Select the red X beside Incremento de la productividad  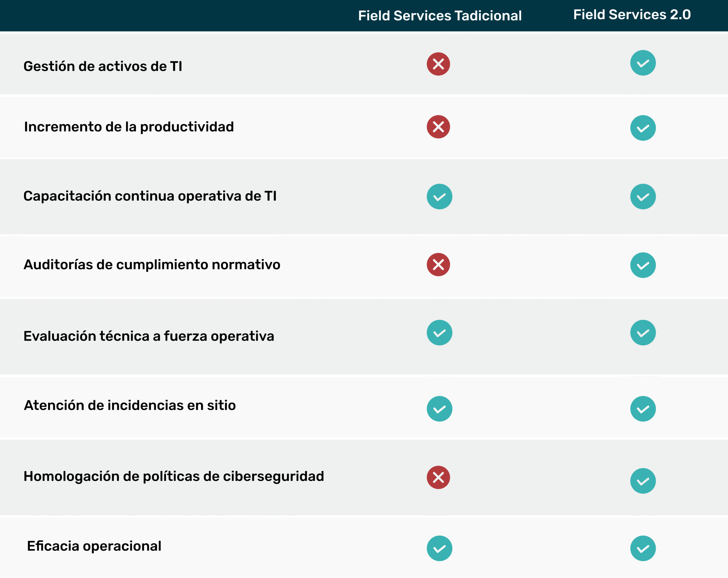438,127
